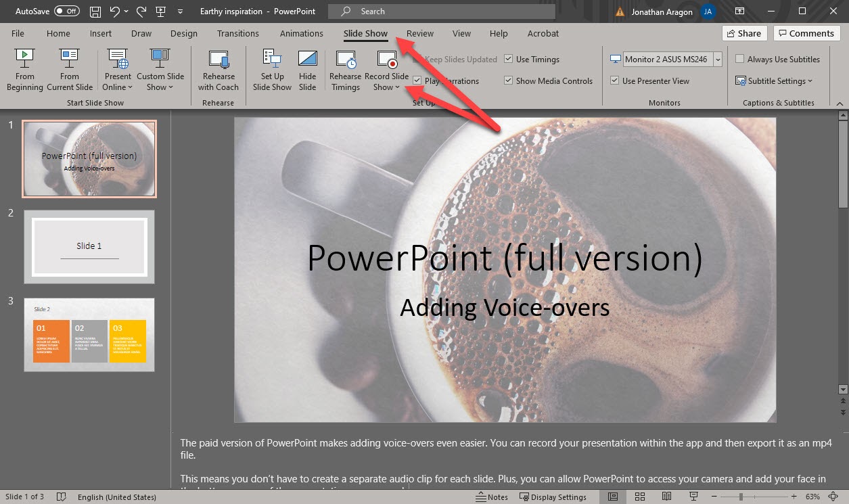
Task: Uncheck Use Timings
Action: (508, 59)
